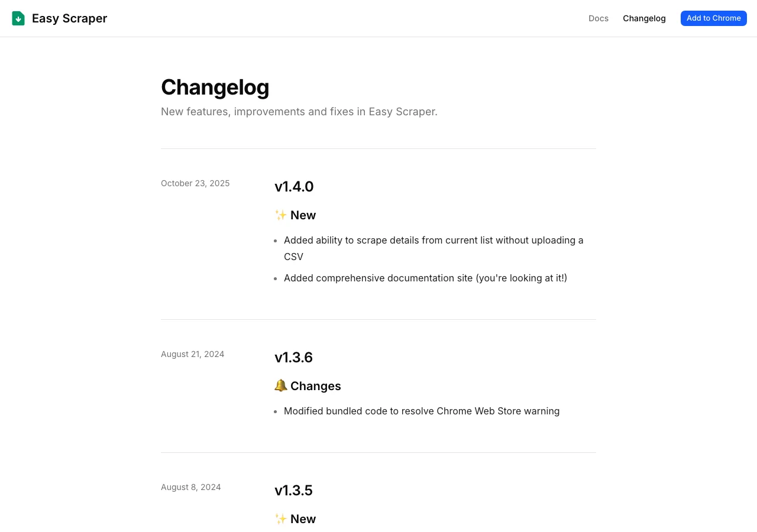The image size is (757, 532).
Task: Click the August 8, 2024 date
Action: click(190, 487)
